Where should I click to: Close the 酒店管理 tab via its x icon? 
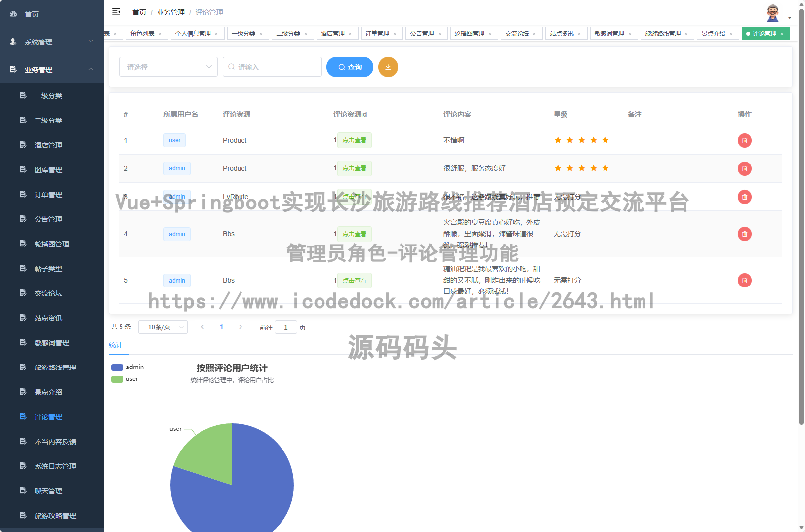pos(351,33)
